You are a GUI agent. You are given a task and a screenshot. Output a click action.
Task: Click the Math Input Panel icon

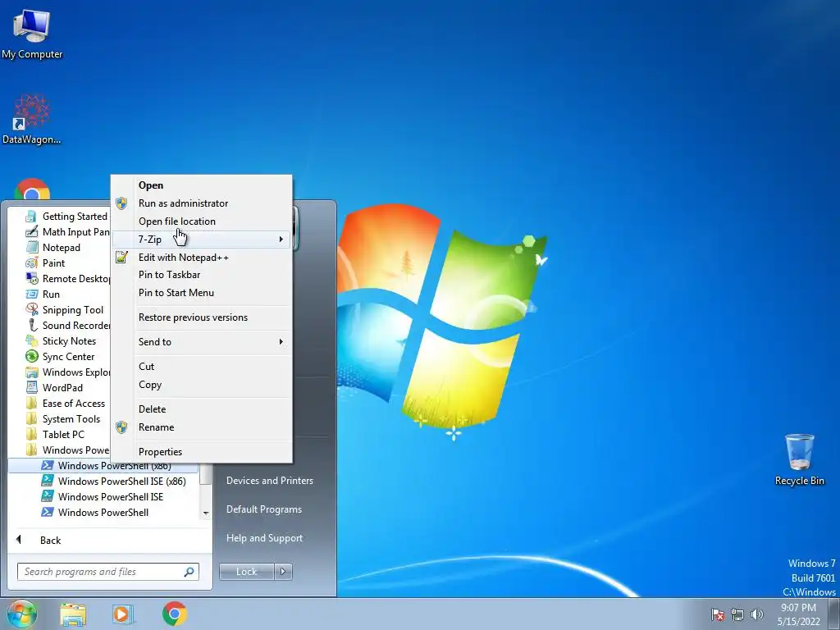32,232
